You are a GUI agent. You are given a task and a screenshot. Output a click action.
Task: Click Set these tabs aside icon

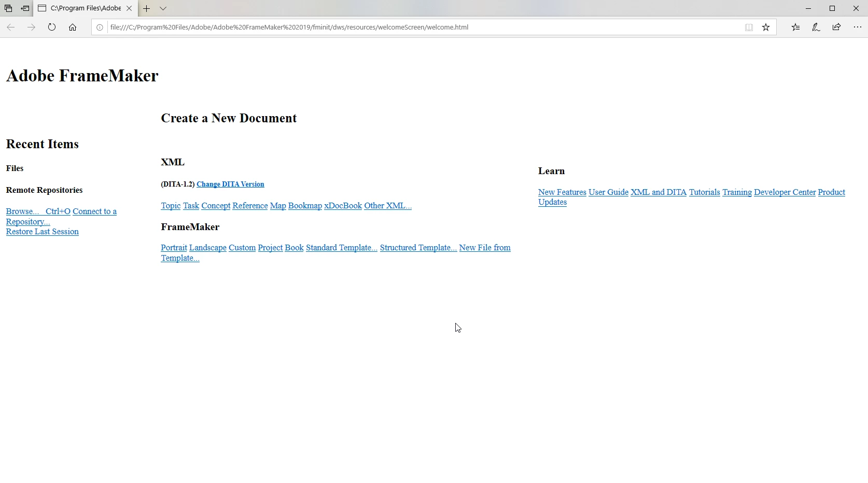pyautogui.click(x=25, y=8)
